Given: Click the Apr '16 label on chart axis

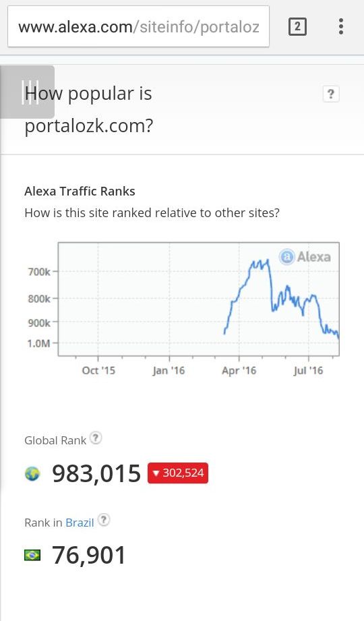Looking at the screenshot, I should point(239,371).
